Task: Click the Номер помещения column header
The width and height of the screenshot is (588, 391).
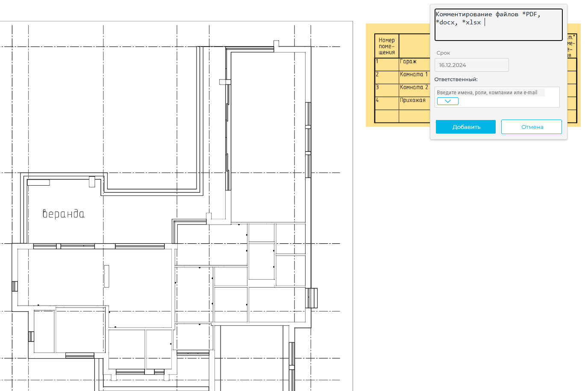Action: coord(386,46)
